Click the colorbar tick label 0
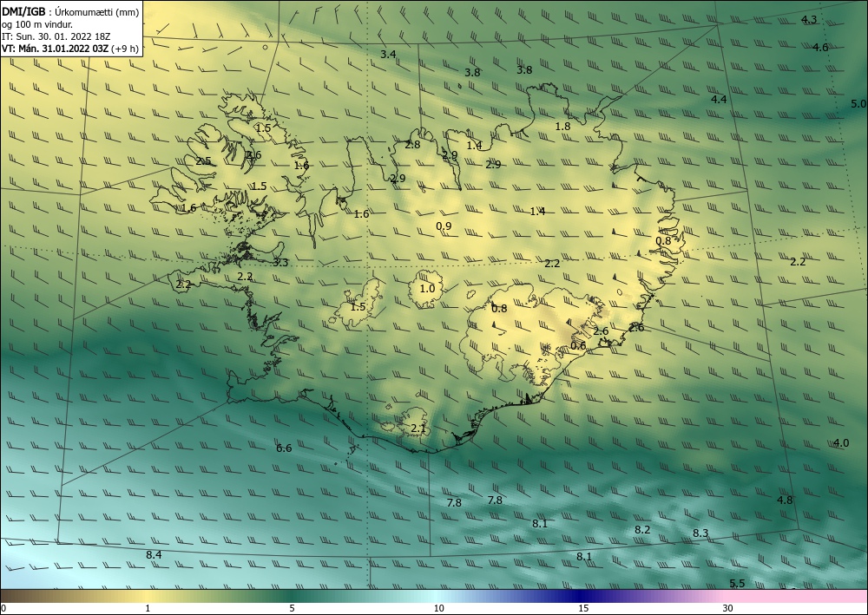This screenshot has height=615, width=868. point(3,609)
